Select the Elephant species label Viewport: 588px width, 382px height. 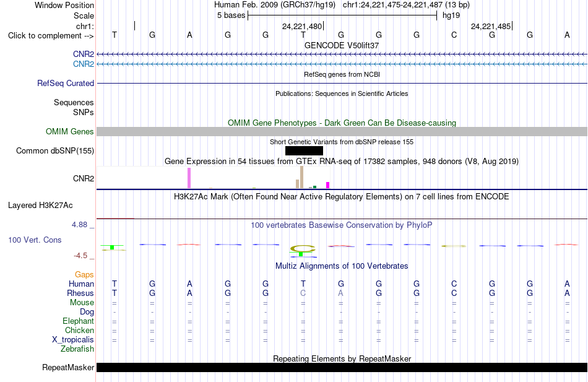point(79,321)
